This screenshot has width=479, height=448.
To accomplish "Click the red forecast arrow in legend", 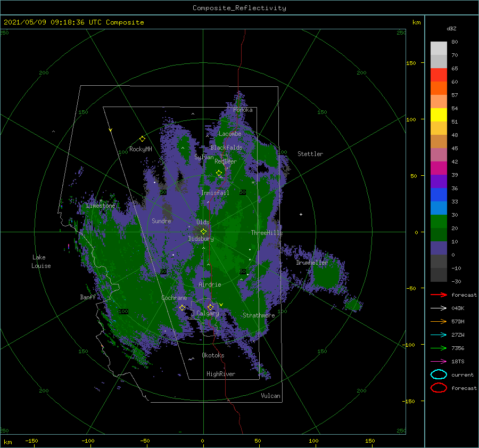I will [439, 295].
